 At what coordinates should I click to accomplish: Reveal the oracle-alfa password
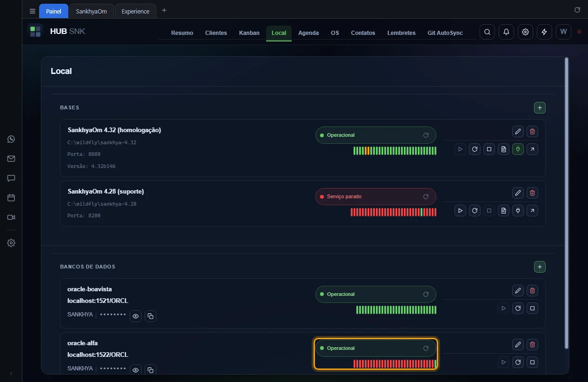[x=135, y=370]
